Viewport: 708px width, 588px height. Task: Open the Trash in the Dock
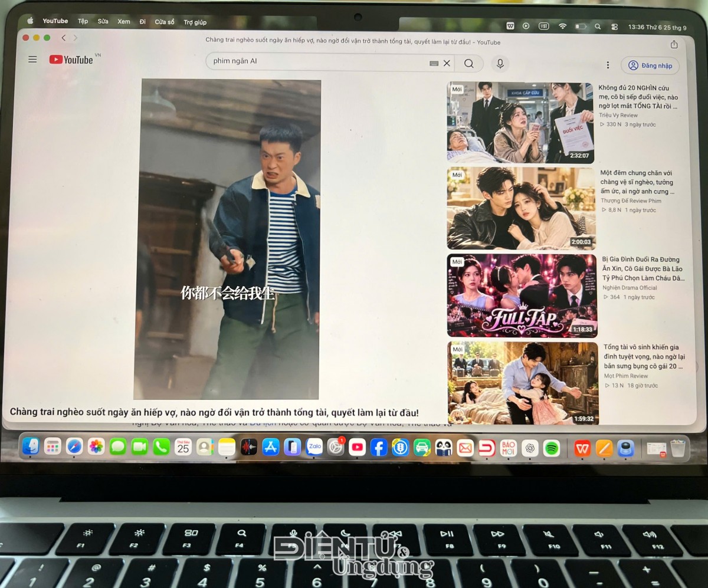678,449
